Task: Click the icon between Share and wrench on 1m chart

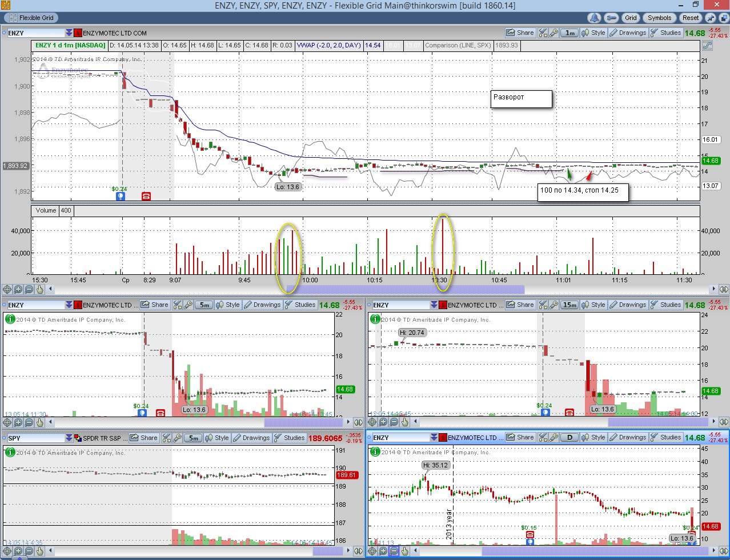Action: click(x=543, y=33)
